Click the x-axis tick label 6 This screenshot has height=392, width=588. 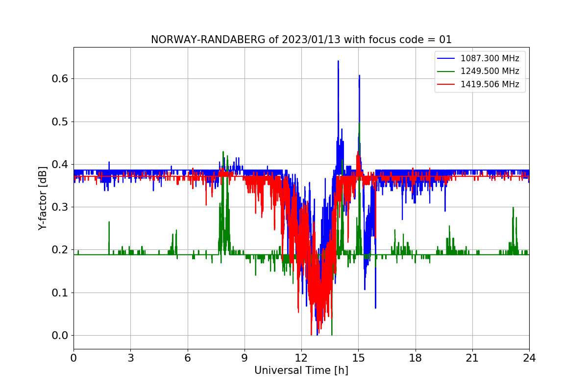point(187,358)
